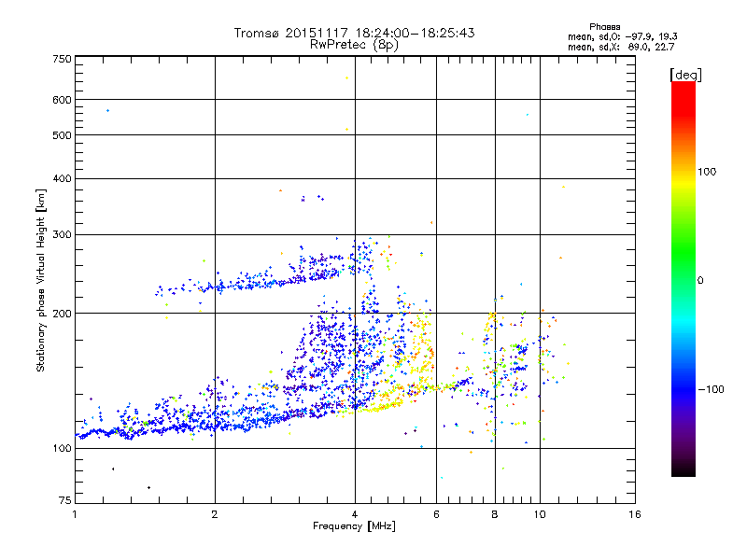Click the colorbar tick label '-100'

point(712,389)
